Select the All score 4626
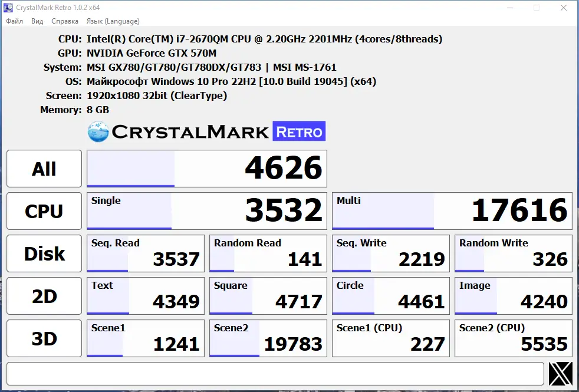 tap(207, 169)
